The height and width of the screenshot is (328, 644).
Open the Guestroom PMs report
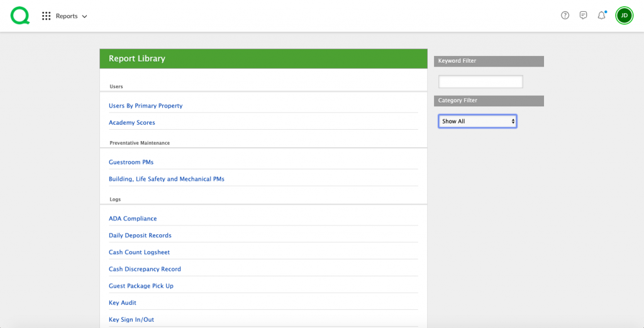pos(131,162)
